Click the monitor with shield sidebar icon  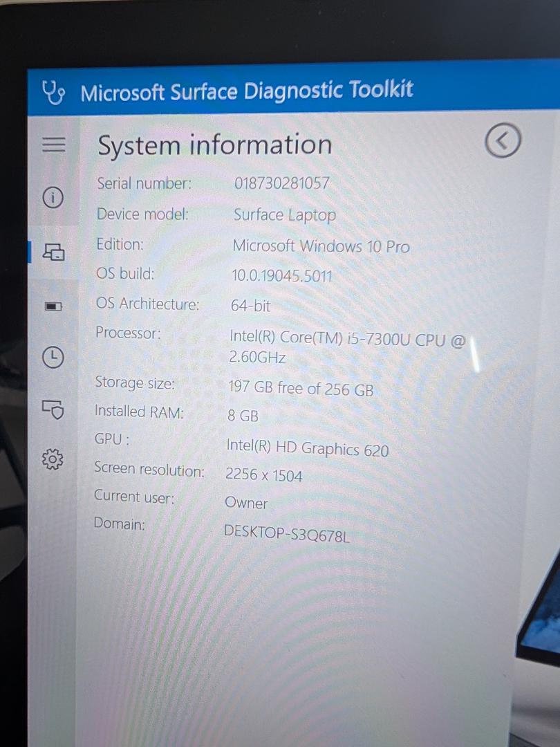pos(53,409)
